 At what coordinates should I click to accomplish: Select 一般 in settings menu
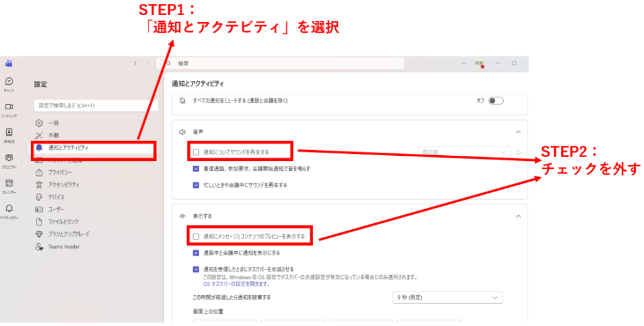(53, 123)
